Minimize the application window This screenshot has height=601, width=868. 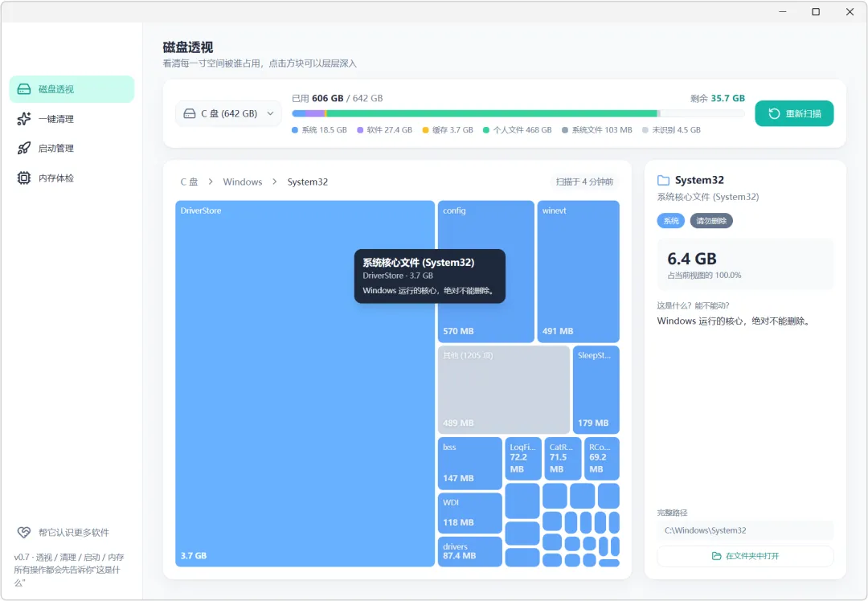pos(782,11)
